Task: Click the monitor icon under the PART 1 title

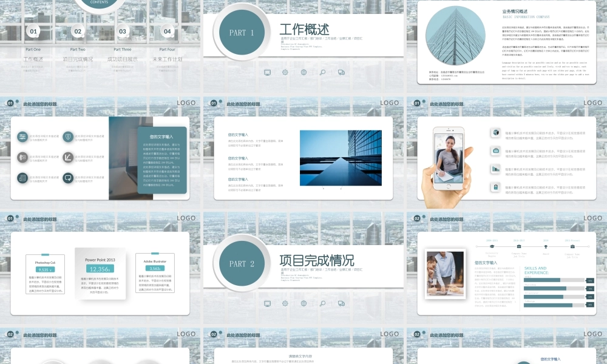Action: tap(267, 72)
